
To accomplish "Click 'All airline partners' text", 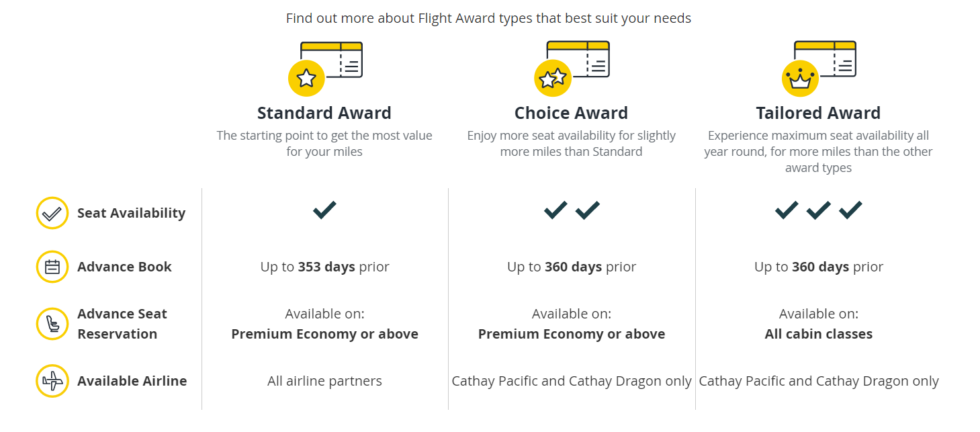I will (324, 381).
